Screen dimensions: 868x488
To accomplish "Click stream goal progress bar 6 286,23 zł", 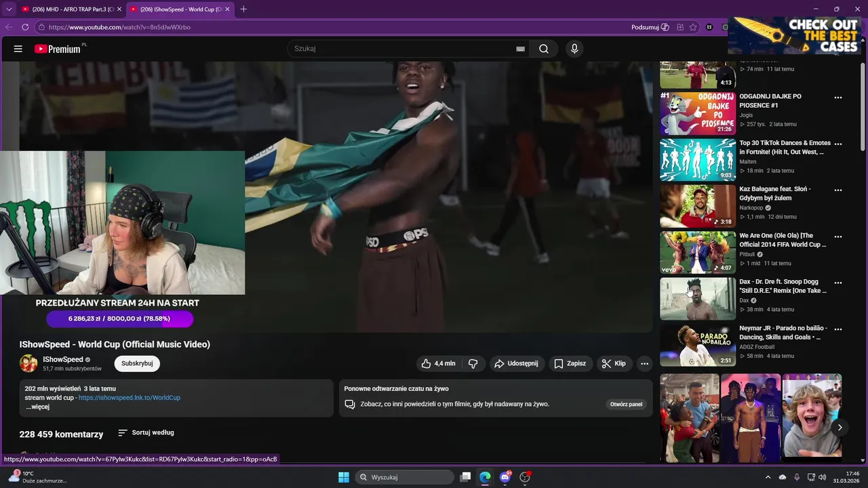I will pos(119,319).
